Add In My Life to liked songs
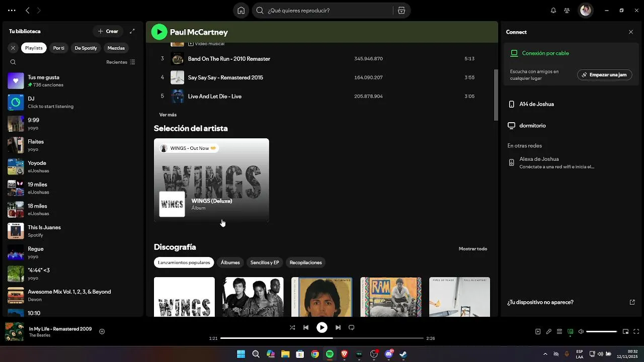This screenshot has height=362, width=644. [102, 331]
